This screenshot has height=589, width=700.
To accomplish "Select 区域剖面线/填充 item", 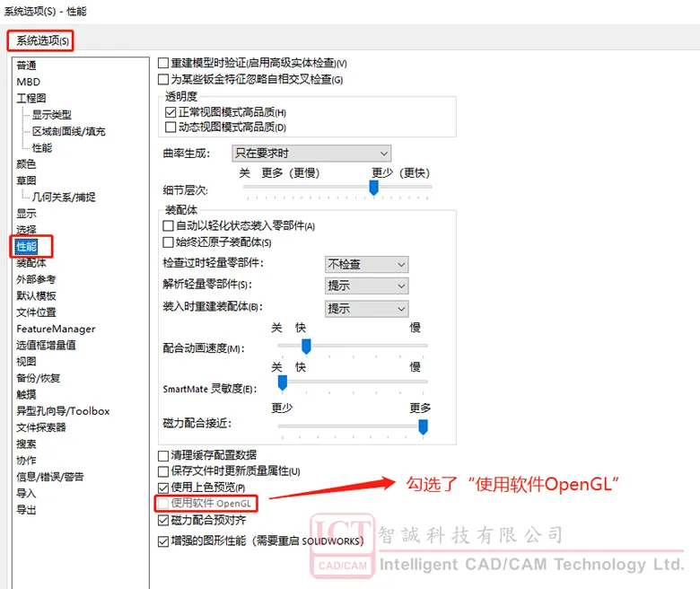I will pyautogui.click(x=69, y=131).
